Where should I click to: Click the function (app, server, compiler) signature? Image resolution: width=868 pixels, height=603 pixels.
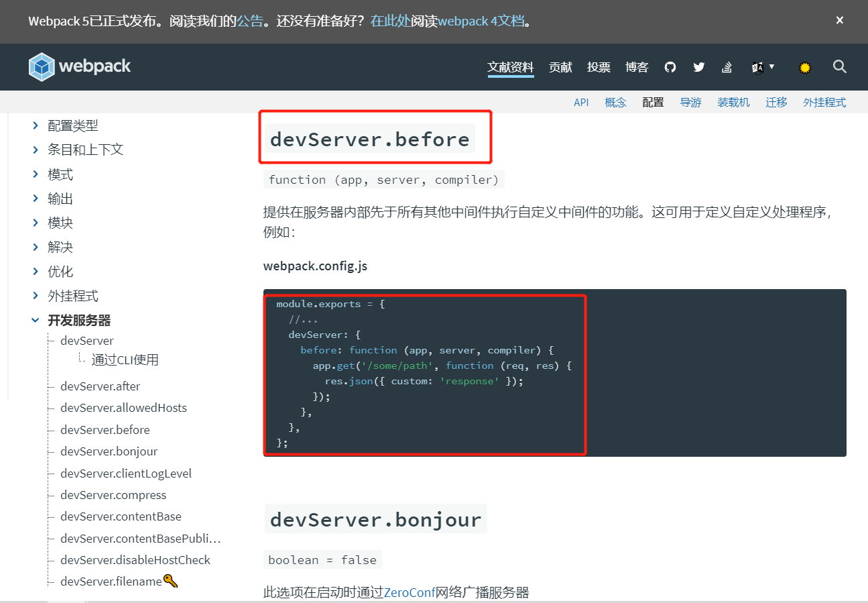(384, 180)
